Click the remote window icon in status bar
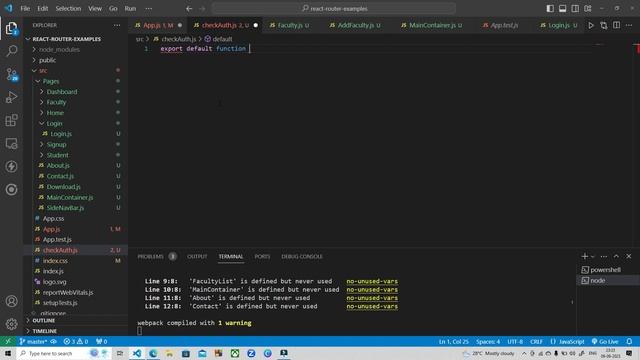This screenshot has height=360, width=640. pyautogui.click(x=8, y=341)
